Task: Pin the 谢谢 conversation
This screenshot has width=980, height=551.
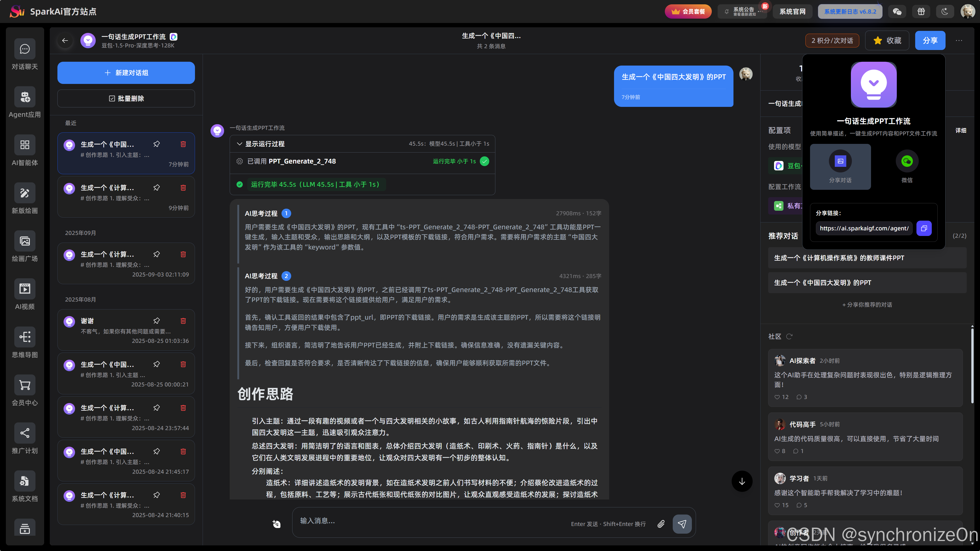Action: [x=156, y=321]
